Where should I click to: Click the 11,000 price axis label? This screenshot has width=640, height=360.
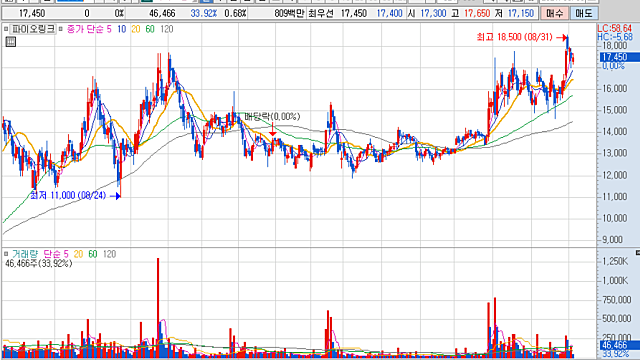tap(615, 197)
